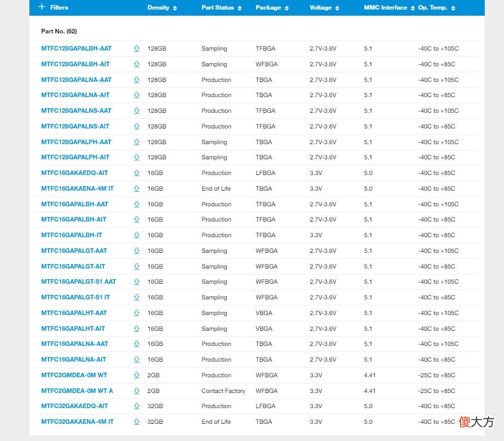Download icon beside MTFC16GAKAEDQ-AIT
Viewport: 504px width, 441px height.
click(x=137, y=173)
